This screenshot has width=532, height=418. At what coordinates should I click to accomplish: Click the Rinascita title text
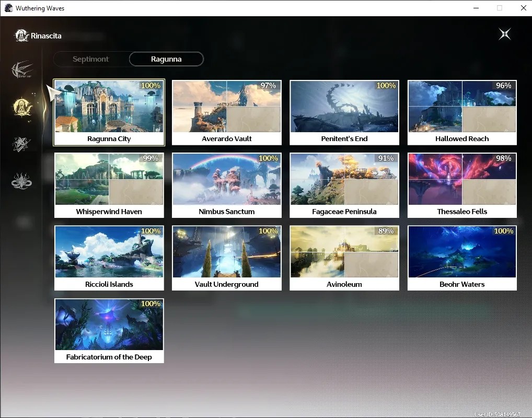pyautogui.click(x=46, y=36)
